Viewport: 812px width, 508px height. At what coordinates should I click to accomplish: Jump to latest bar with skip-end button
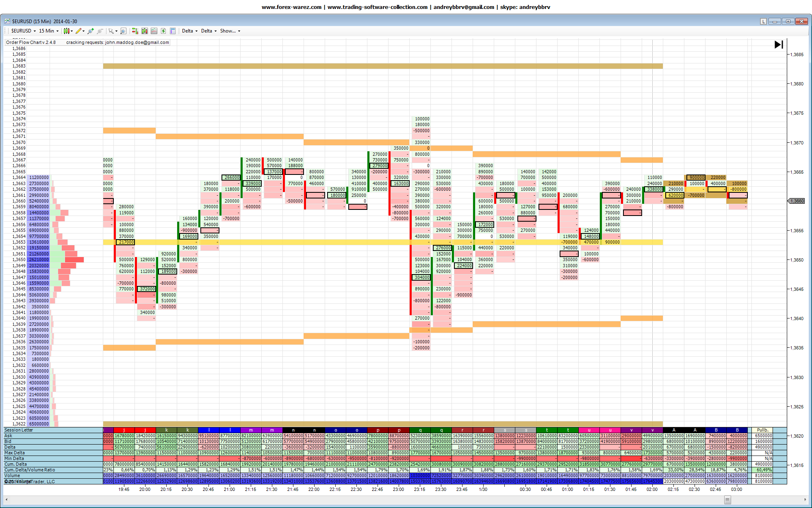[778, 45]
